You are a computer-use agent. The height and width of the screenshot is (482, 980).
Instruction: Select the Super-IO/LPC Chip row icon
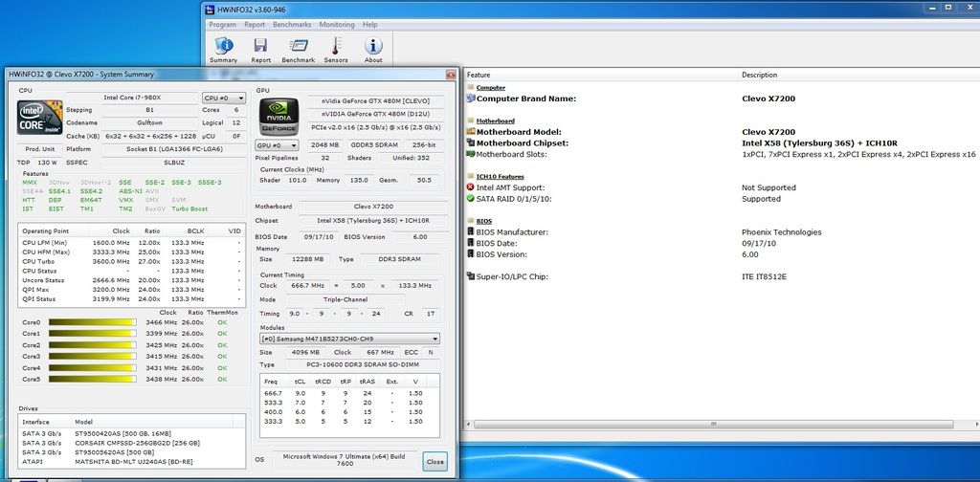[x=471, y=276]
